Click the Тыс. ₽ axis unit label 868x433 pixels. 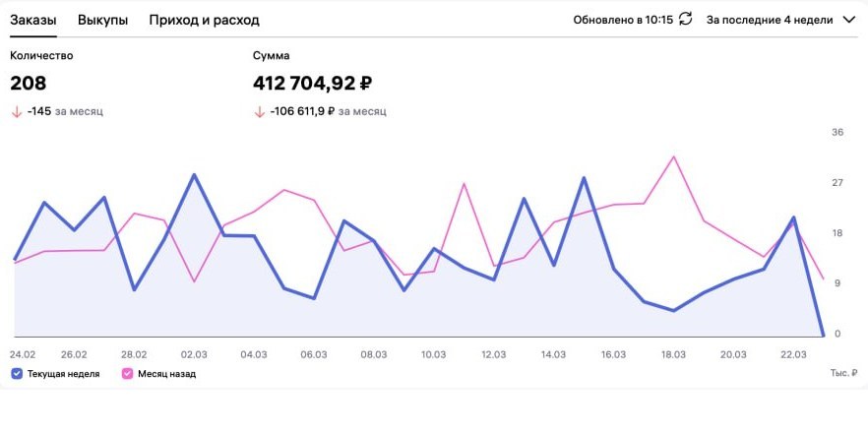844,373
